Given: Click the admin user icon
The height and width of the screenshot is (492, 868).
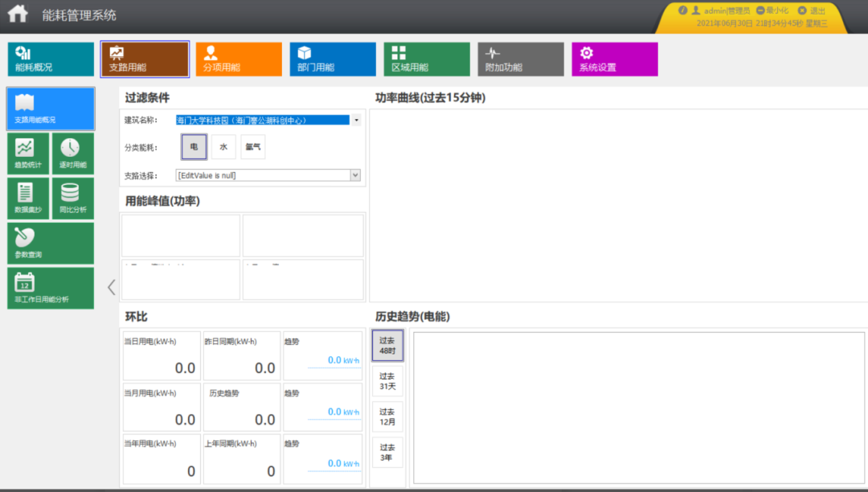Looking at the screenshot, I should 696,10.
